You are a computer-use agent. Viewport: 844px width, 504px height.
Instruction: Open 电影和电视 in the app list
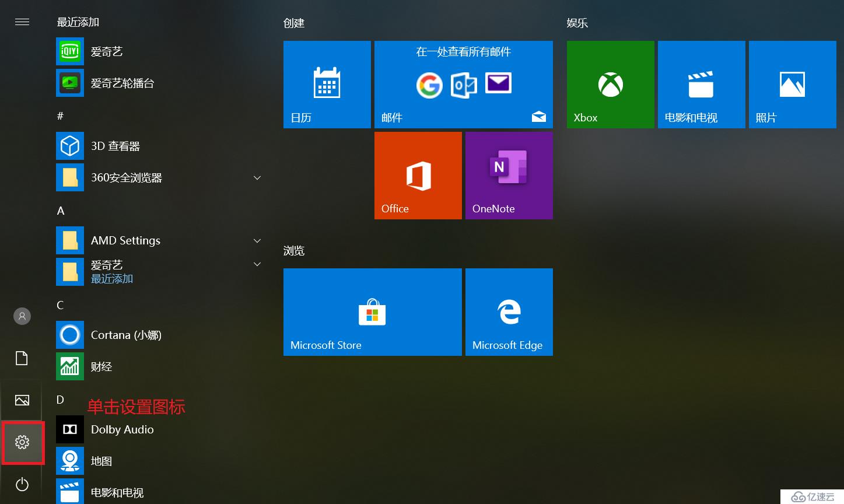pyautogui.click(x=160, y=492)
